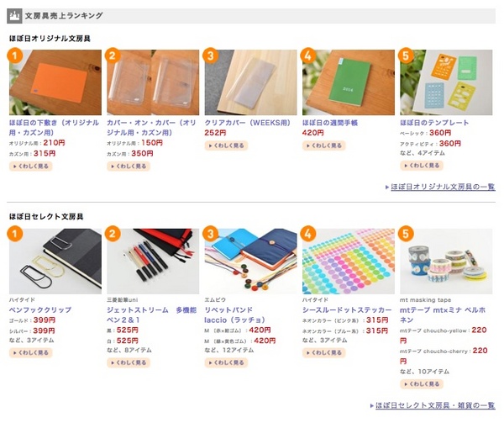Click くわしく見る under ペンフッククリップ
504x428 pixels.
coord(30,352)
